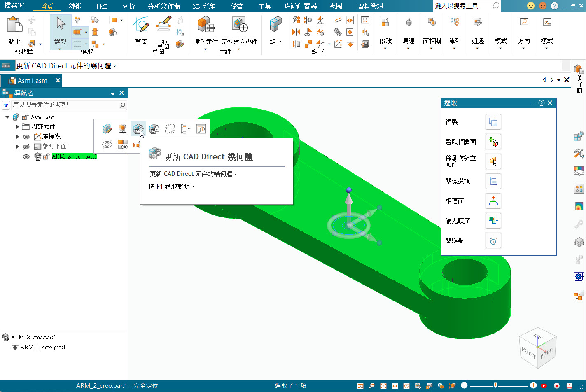Screen dimensions: 586x392
Task: Open the selection filter funnel icon
Action: (x=77, y=20)
